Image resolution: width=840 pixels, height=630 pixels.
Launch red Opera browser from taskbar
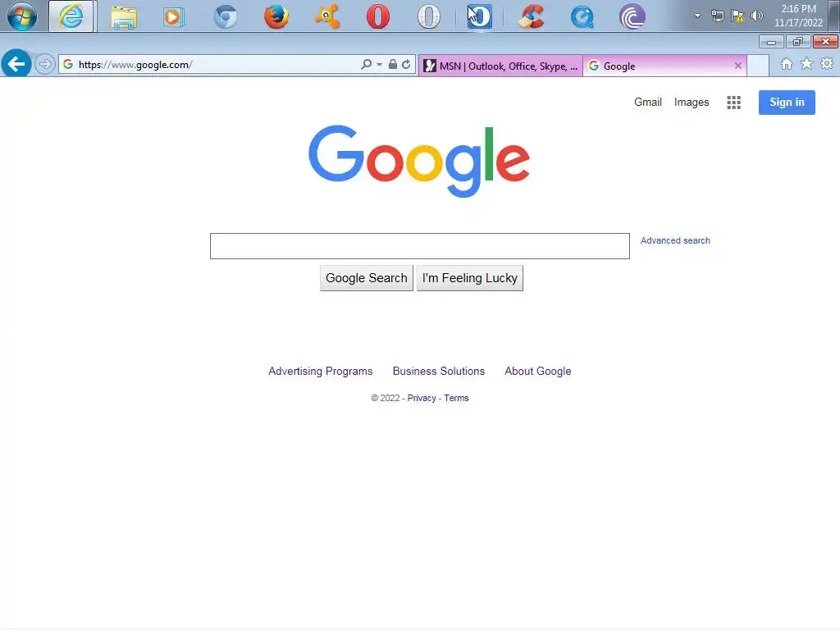pos(377,16)
